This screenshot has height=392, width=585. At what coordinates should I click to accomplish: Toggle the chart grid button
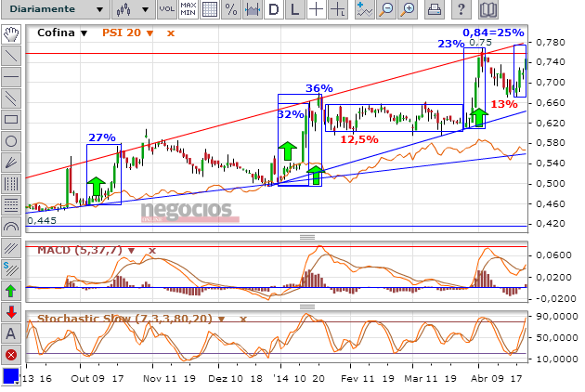point(209,9)
